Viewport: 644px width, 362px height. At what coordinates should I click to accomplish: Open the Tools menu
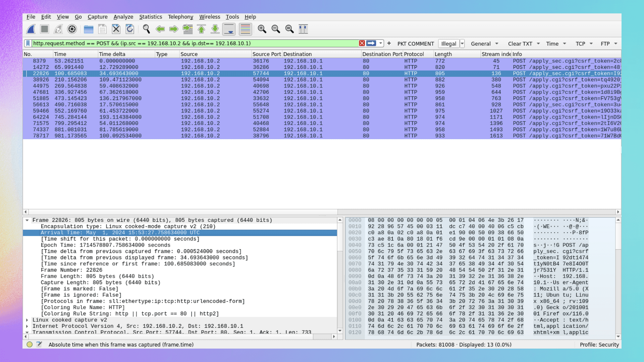click(232, 17)
